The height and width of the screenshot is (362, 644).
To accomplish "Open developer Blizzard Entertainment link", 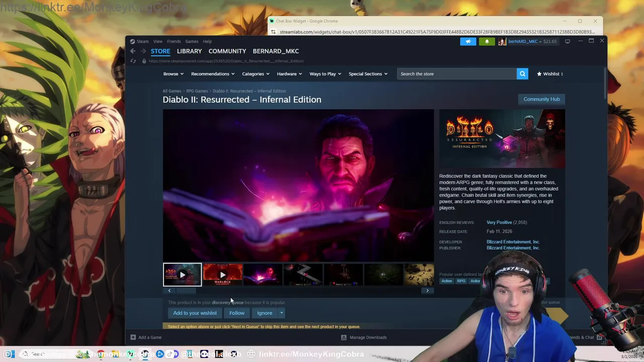I will pyautogui.click(x=513, y=242).
